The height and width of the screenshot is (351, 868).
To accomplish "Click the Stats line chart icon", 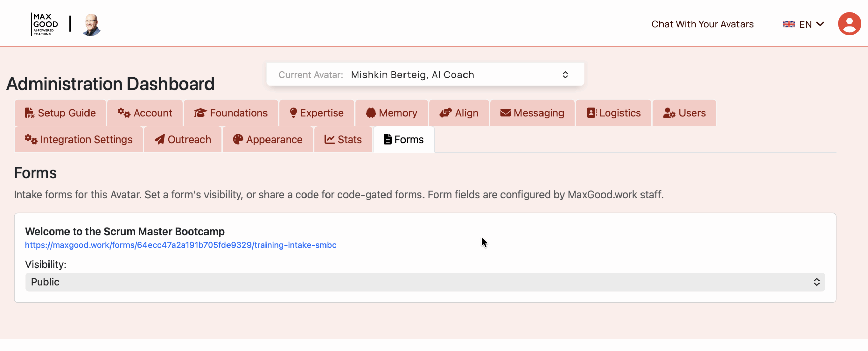I will pos(330,139).
